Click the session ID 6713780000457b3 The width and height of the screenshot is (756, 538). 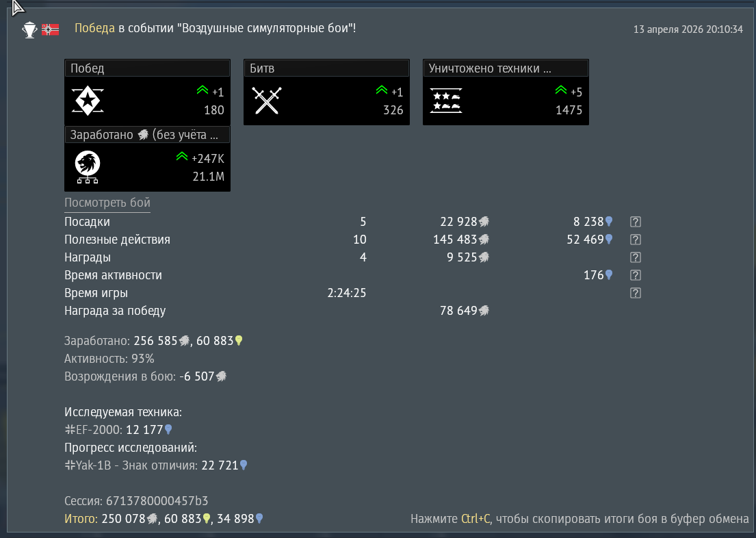click(x=157, y=500)
